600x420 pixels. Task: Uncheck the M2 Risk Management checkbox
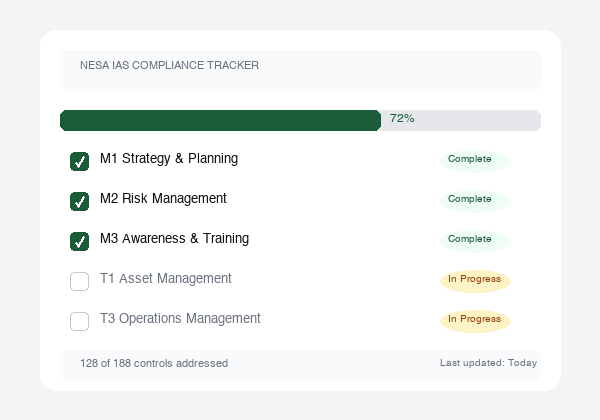80,201
